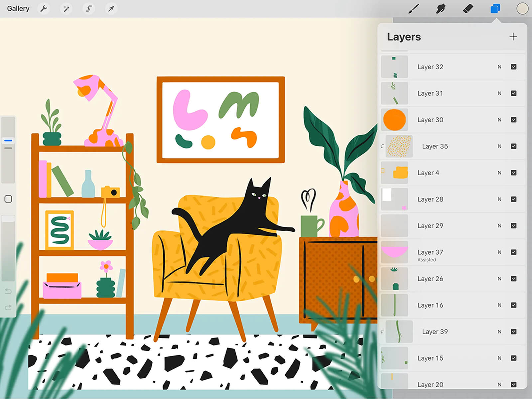Open blend mode N for Layer 35

pyautogui.click(x=499, y=146)
